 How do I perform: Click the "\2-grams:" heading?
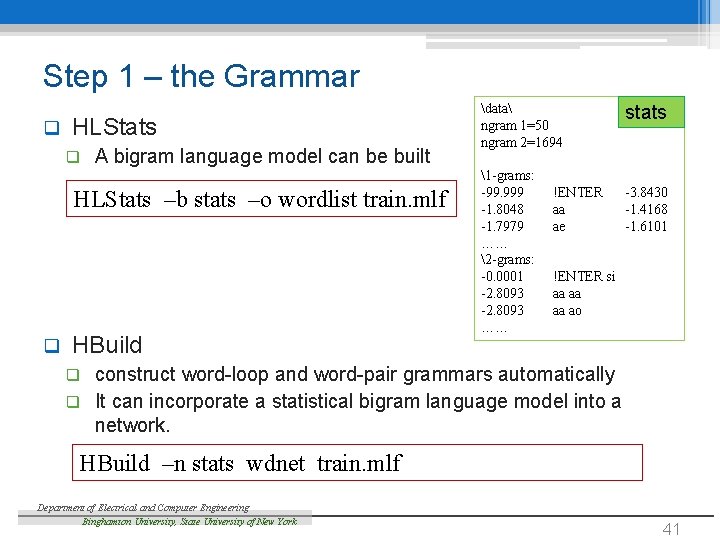coord(507,259)
